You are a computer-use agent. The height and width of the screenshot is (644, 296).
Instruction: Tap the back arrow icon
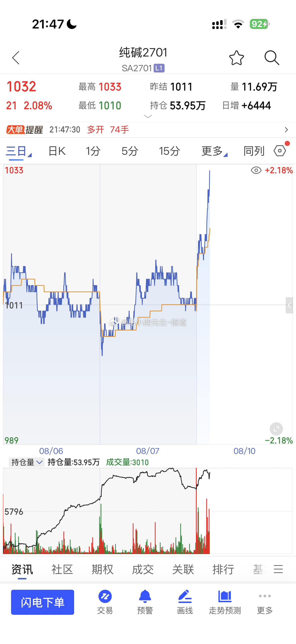click(16, 58)
